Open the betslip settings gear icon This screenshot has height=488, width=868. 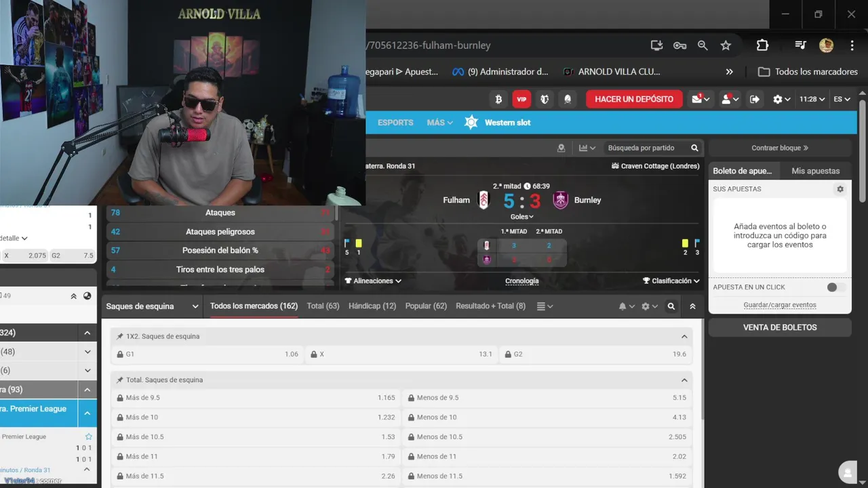coord(840,189)
